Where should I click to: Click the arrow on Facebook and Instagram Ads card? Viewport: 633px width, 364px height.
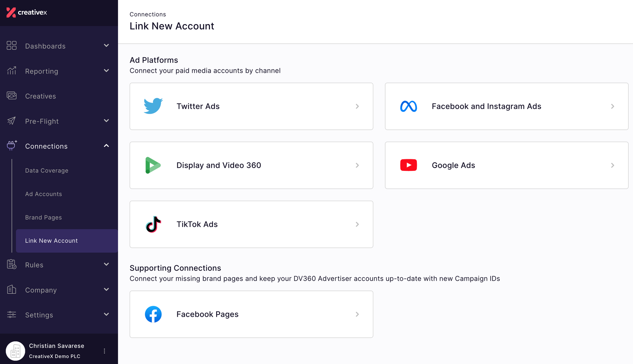[x=612, y=106]
